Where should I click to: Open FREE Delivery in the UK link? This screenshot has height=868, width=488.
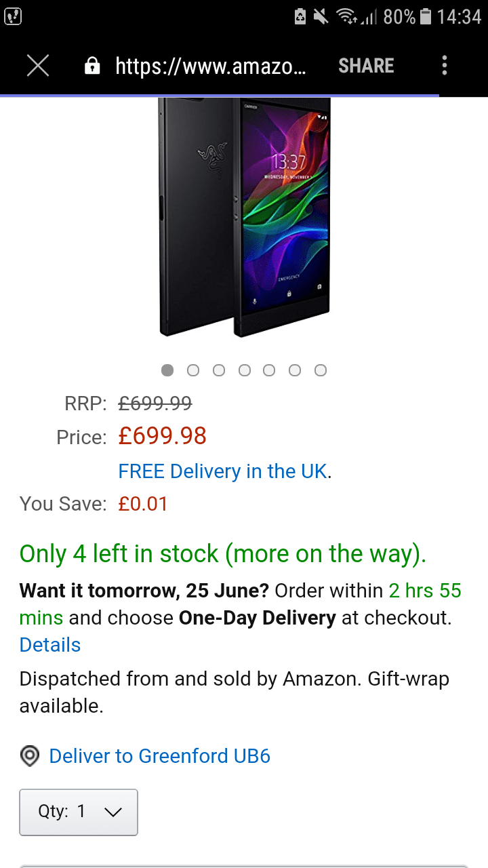point(223,471)
